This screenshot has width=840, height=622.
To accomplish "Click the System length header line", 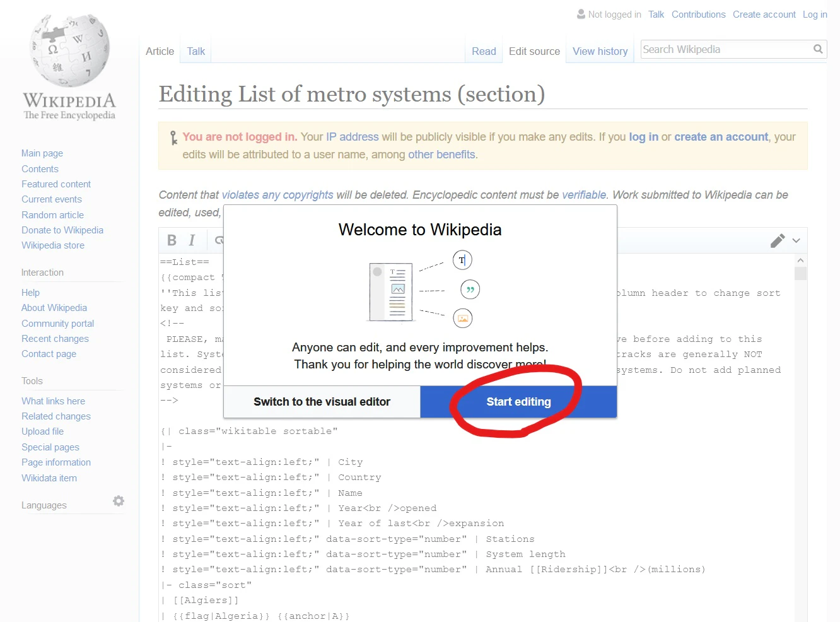I will (x=364, y=555).
